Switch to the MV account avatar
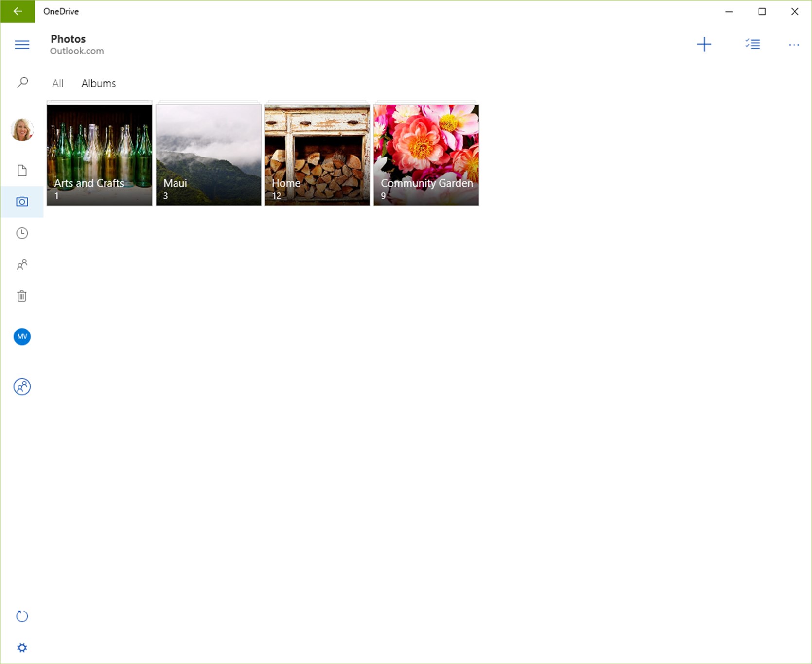The width and height of the screenshot is (812, 664). (x=22, y=336)
